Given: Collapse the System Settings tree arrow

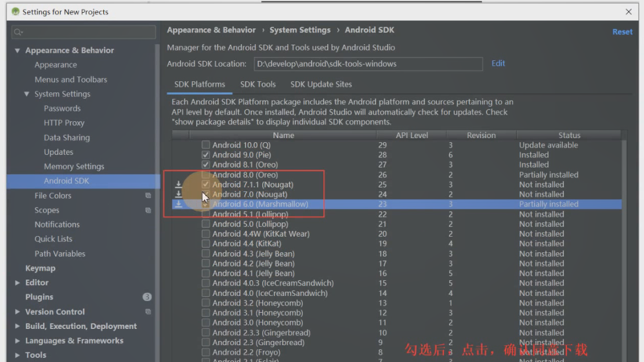Looking at the screenshot, I should pos(27,94).
